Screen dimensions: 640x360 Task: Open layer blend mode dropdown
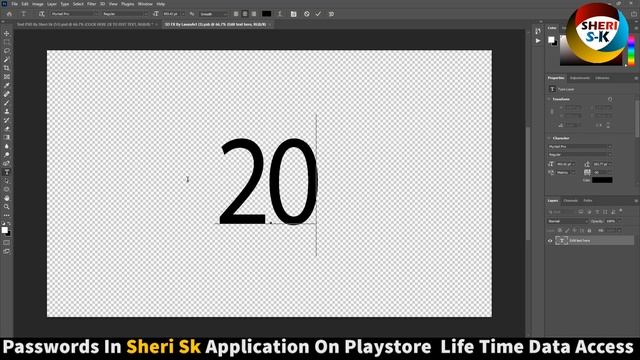pos(567,221)
